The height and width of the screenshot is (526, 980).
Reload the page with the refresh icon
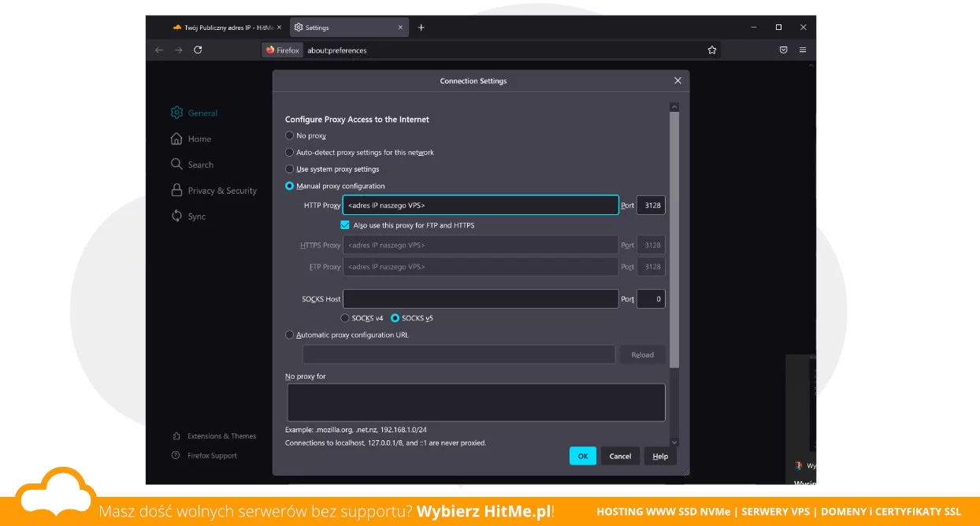[198, 50]
